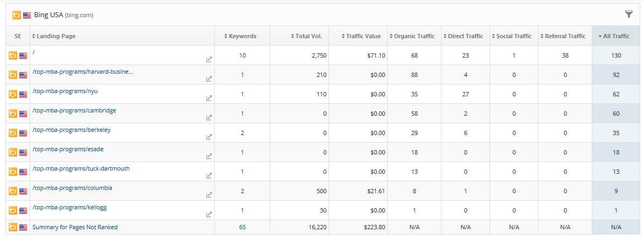Open external link icon for Kellogg page
The height and width of the screenshot is (240, 644).
click(209, 215)
